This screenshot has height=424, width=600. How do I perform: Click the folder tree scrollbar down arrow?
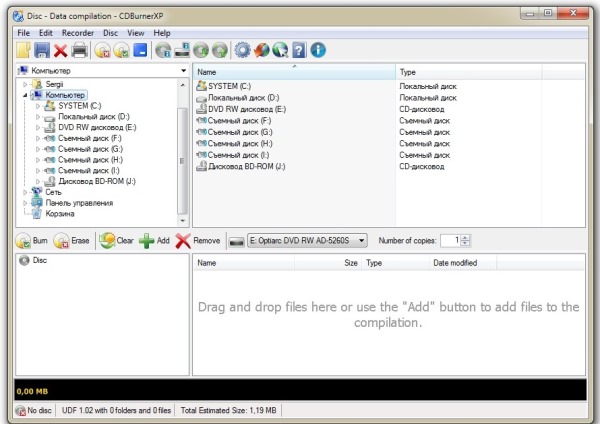click(183, 221)
